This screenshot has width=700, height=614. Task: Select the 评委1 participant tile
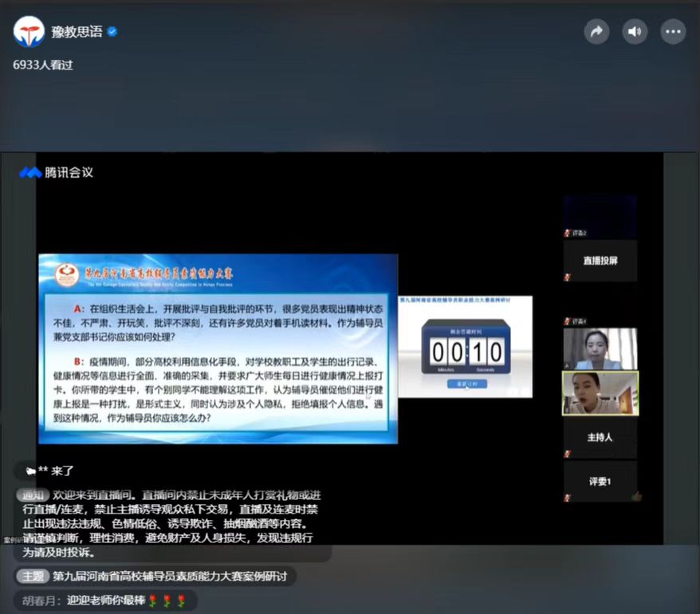(x=600, y=482)
